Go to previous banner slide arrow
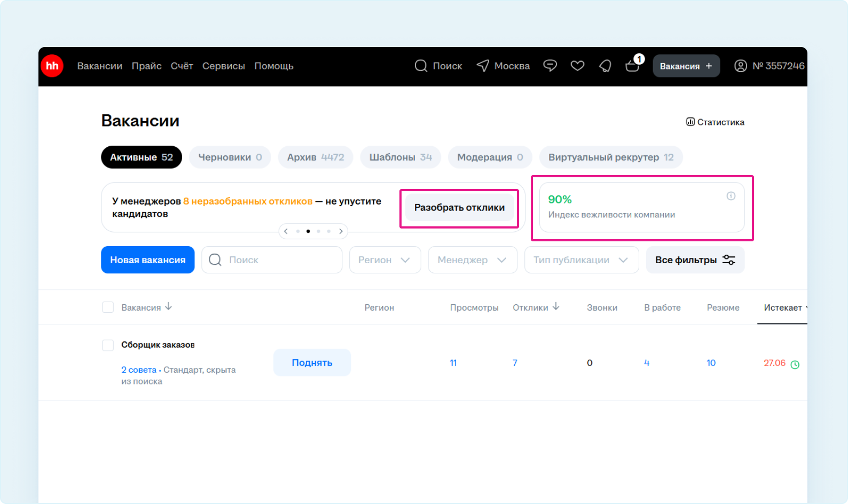 point(286,231)
